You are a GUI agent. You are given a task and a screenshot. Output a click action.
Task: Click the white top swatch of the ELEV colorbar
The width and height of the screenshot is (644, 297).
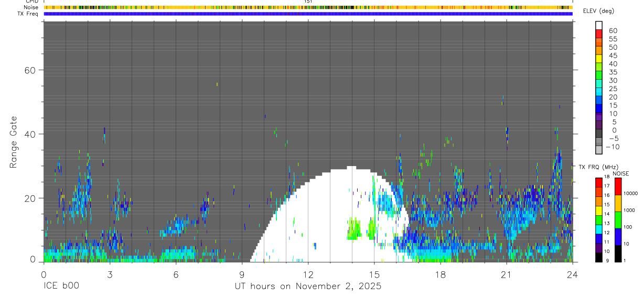(599, 26)
